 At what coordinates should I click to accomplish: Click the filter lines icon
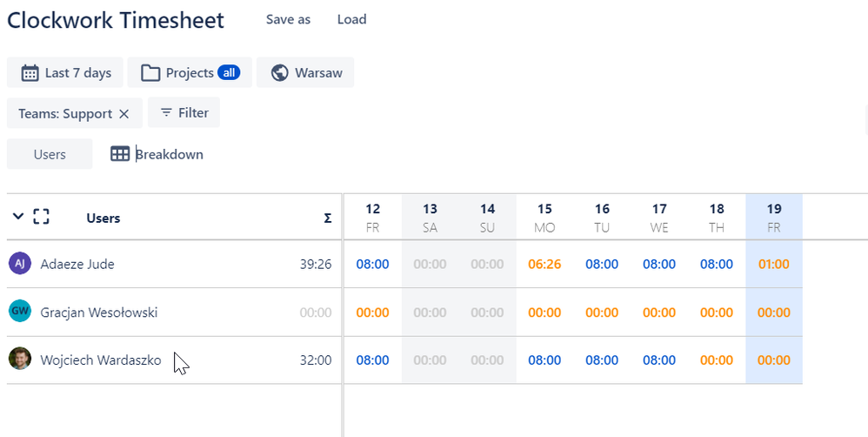coord(166,113)
